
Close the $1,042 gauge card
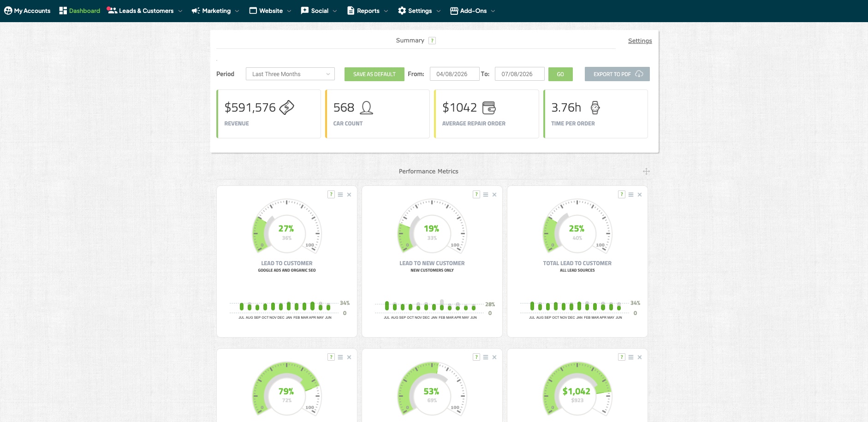tap(640, 357)
